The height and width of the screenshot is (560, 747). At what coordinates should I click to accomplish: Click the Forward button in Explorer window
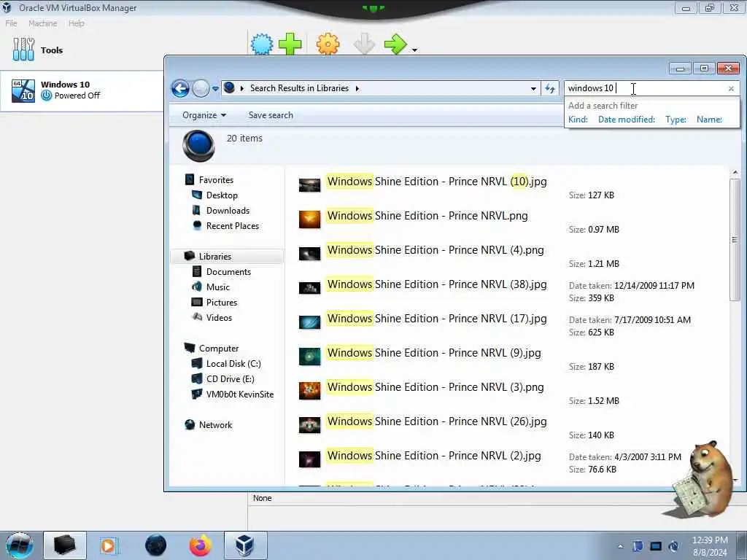click(201, 88)
